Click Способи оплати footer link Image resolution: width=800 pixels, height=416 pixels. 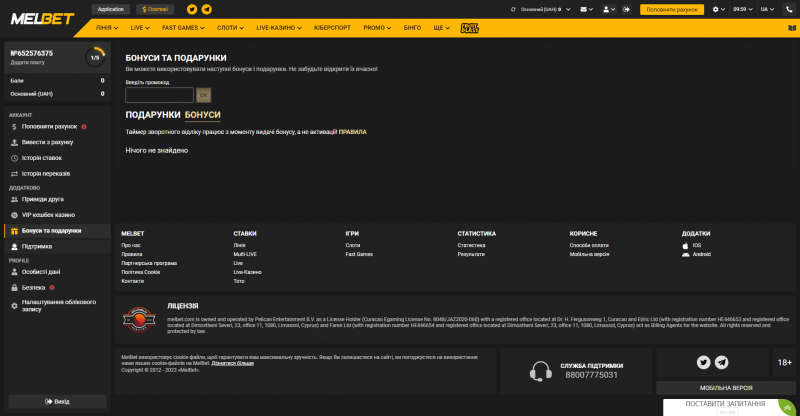[x=589, y=246]
